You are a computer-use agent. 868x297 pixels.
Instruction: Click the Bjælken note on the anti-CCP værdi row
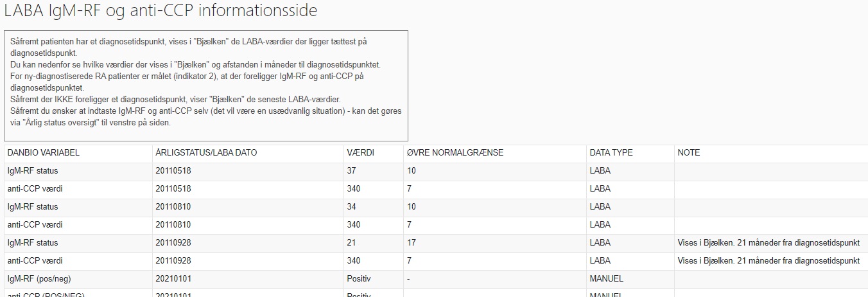(768, 261)
